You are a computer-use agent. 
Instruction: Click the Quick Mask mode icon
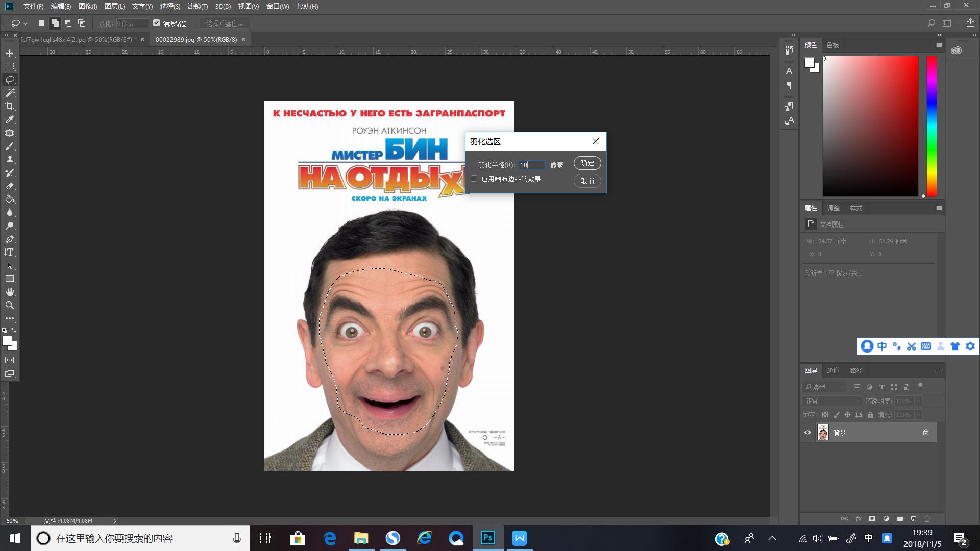(10, 360)
